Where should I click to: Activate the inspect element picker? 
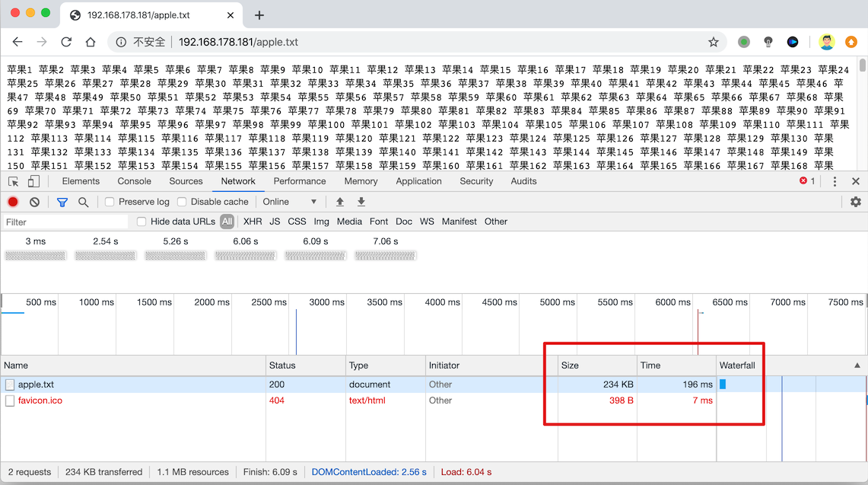point(13,181)
